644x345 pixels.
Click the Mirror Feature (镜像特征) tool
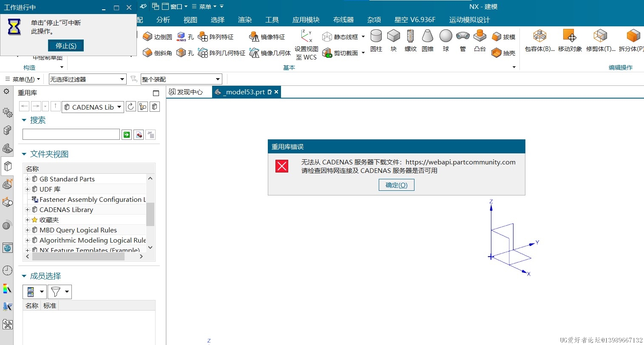(267, 37)
